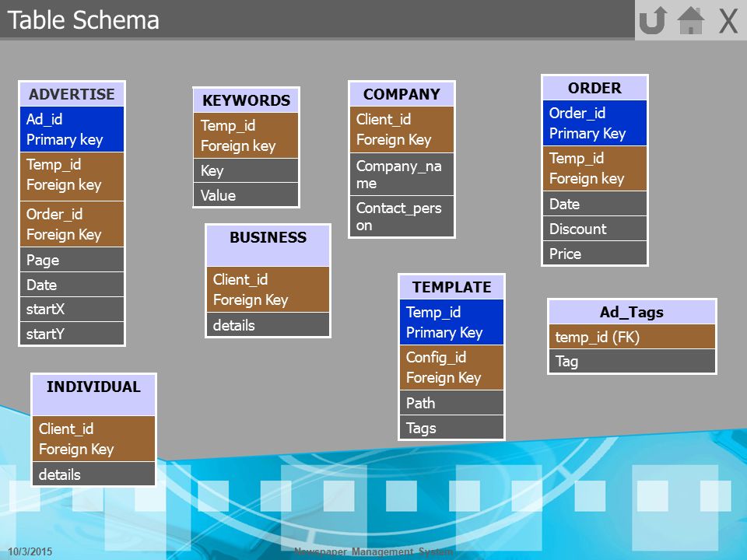Go to the home slide icon

[691, 20]
